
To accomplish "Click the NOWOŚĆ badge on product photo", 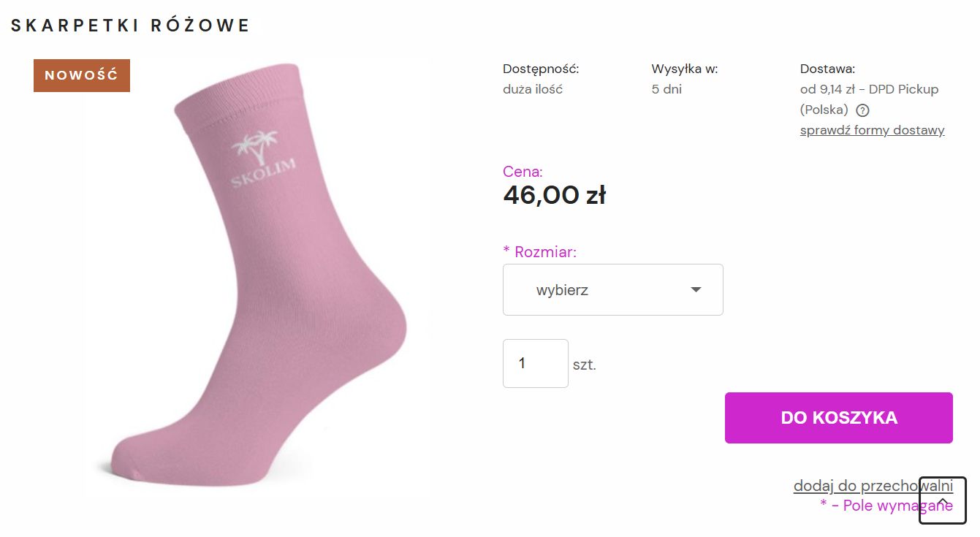I will tap(82, 75).
